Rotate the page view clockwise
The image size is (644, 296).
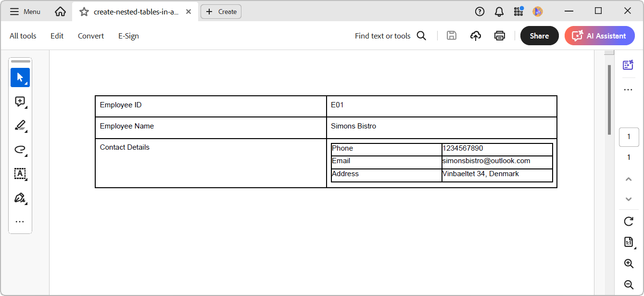[629, 221]
